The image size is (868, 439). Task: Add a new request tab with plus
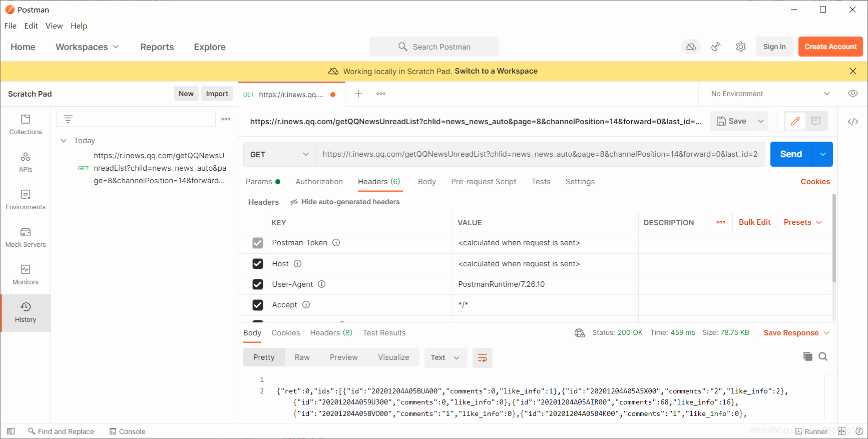(x=358, y=94)
